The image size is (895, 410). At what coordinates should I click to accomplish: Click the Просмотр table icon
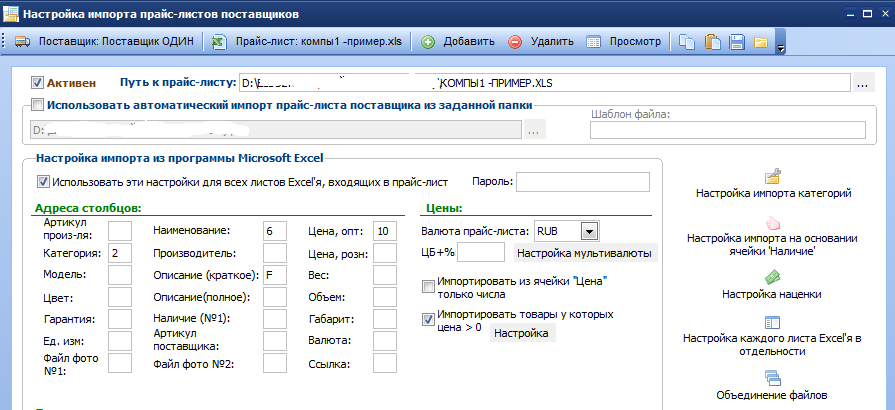click(594, 42)
